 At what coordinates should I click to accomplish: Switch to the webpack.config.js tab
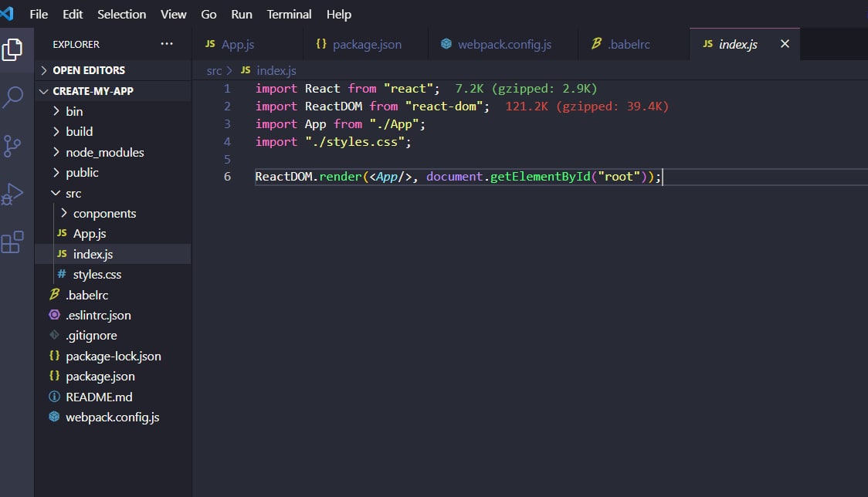click(x=504, y=44)
